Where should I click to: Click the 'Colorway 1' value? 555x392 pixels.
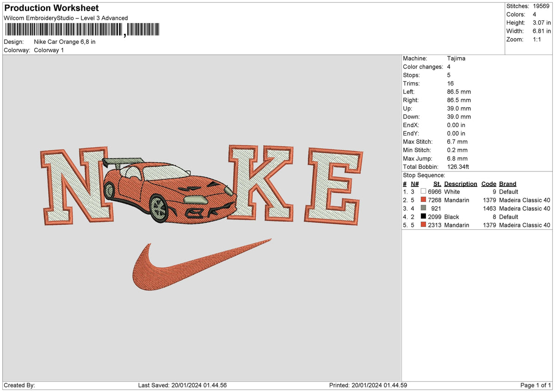[49, 50]
